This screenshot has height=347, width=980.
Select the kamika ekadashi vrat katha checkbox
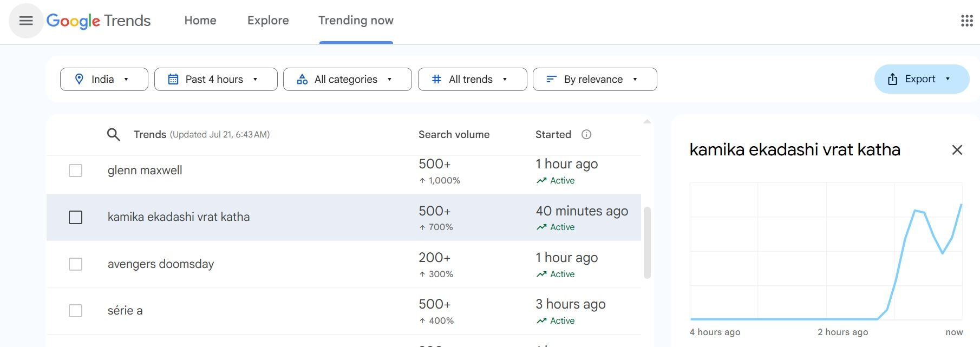76,217
